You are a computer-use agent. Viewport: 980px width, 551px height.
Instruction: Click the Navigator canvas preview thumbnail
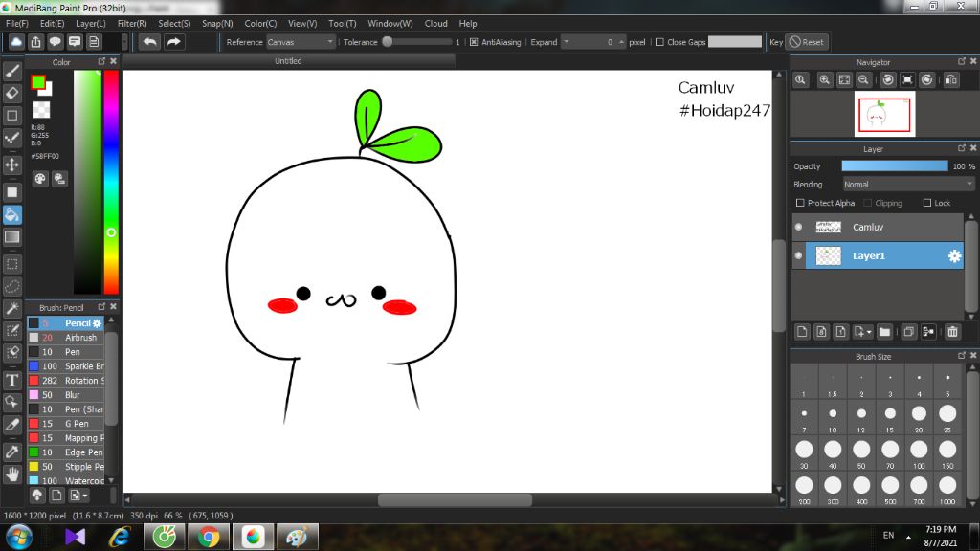coord(884,115)
